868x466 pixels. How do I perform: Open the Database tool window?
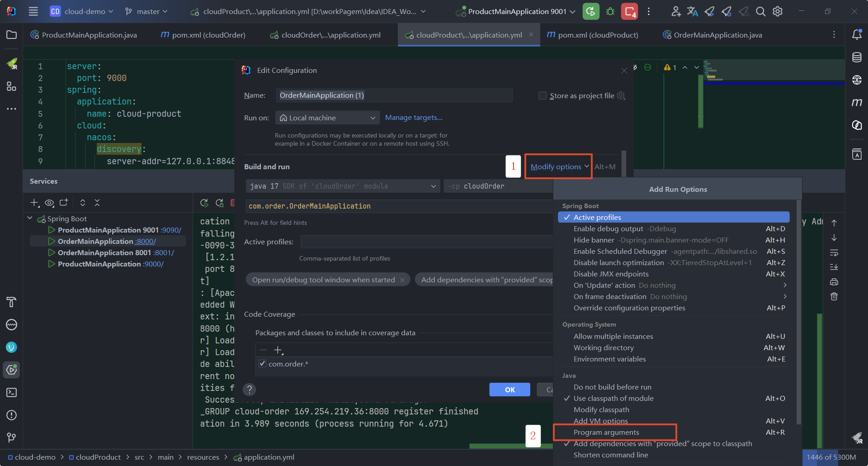click(857, 57)
